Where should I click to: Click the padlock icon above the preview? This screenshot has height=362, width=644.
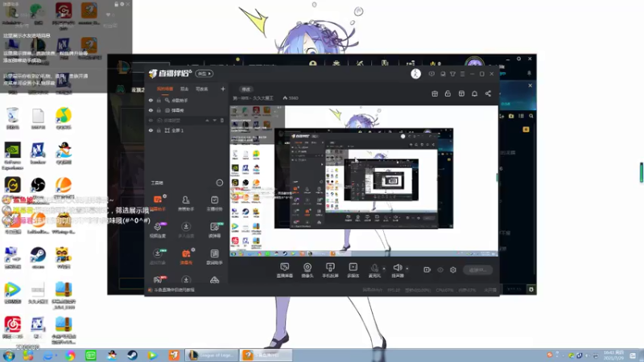pyautogui.click(x=448, y=94)
